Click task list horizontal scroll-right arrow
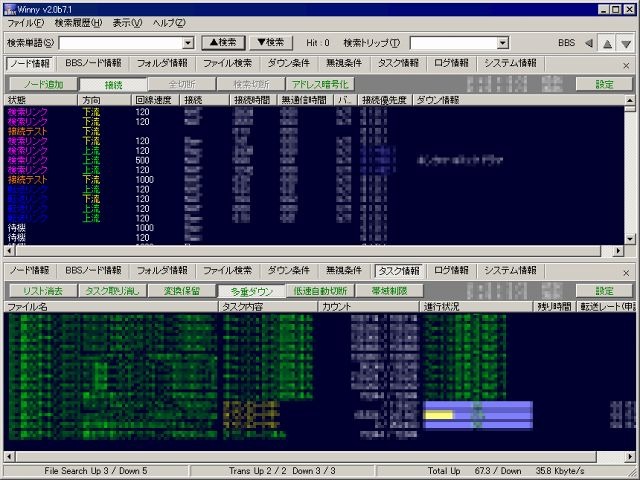 click(631, 456)
